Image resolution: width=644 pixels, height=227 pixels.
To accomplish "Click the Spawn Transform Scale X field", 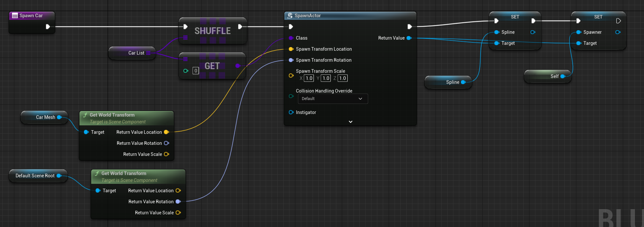I will [x=309, y=78].
